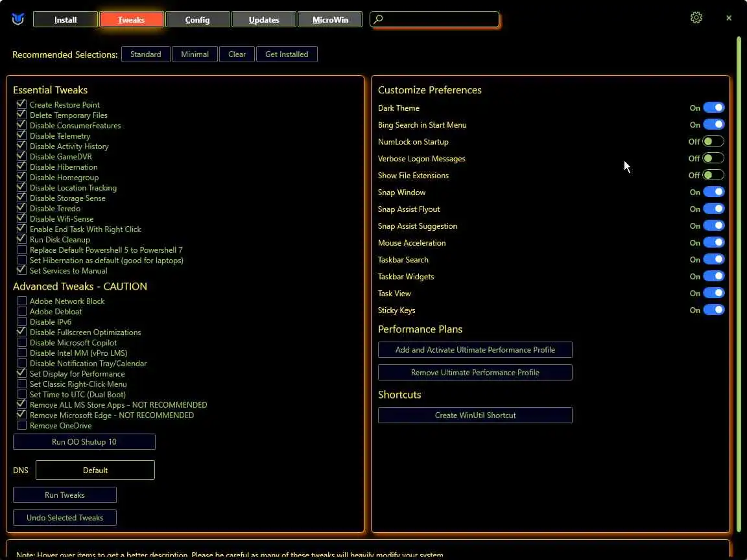Uncheck Remove ALL MS Store Apps

[21, 404]
